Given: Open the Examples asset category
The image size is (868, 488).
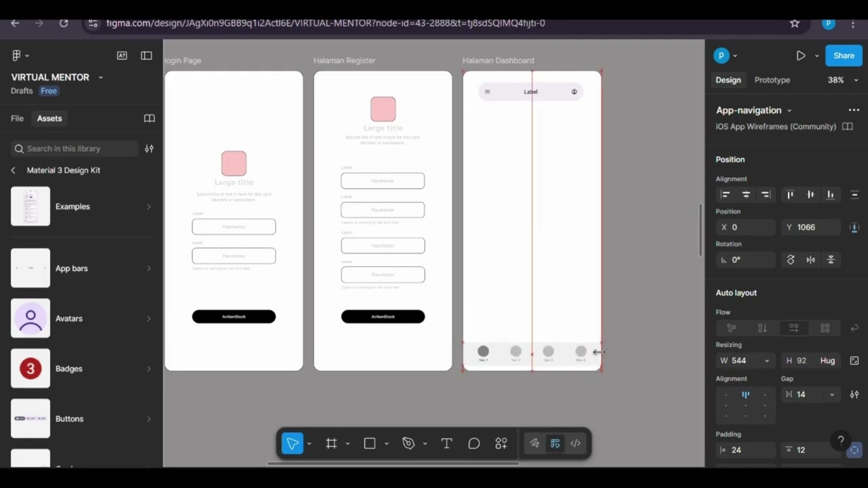Looking at the screenshot, I should point(81,207).
